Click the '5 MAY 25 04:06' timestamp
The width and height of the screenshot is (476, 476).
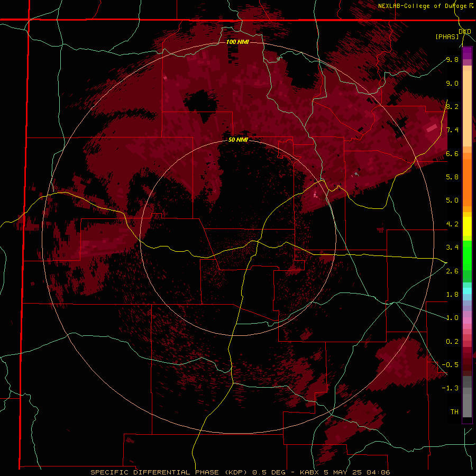pyautogui.click(x=356, y=472)
